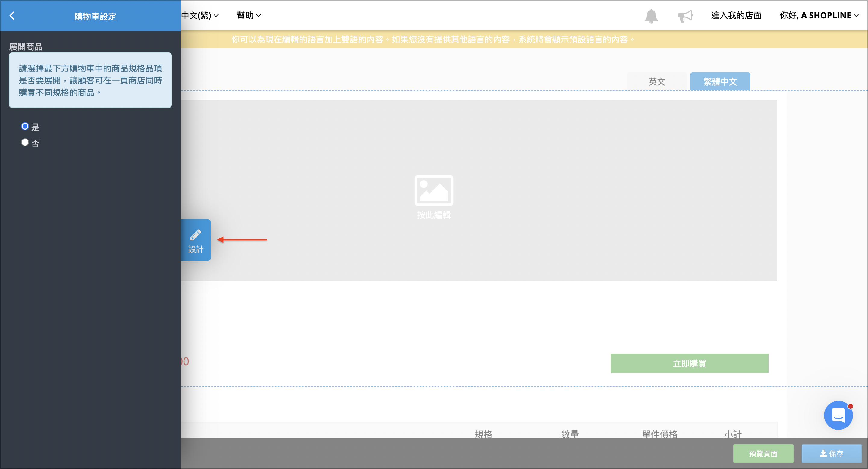Open the 你好, A SHOPLINE account dropdown
This screenshot has height=469, width=868.
click(x=819, y=15)
